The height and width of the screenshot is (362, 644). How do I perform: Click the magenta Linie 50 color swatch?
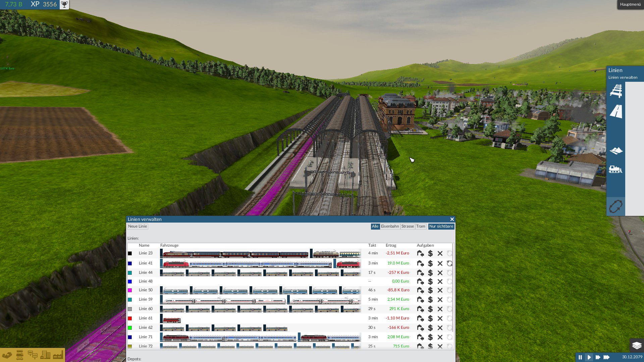tap(130, 290)
